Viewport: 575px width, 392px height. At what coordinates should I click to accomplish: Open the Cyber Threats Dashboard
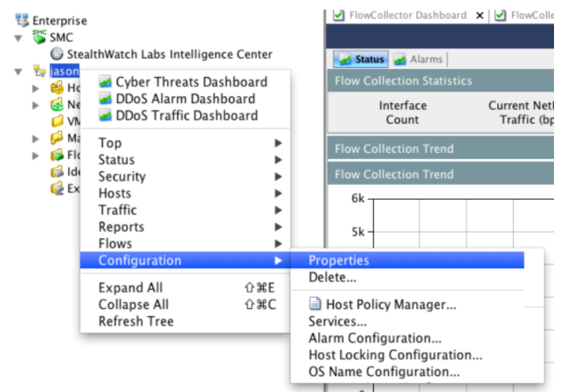[191, 82]
